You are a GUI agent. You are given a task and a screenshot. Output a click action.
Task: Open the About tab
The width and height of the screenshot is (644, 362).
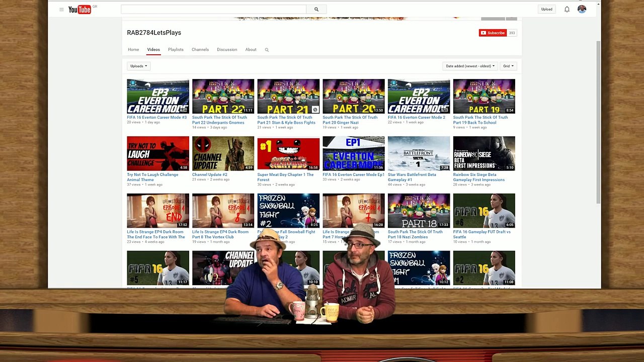(x=251, y=50)
